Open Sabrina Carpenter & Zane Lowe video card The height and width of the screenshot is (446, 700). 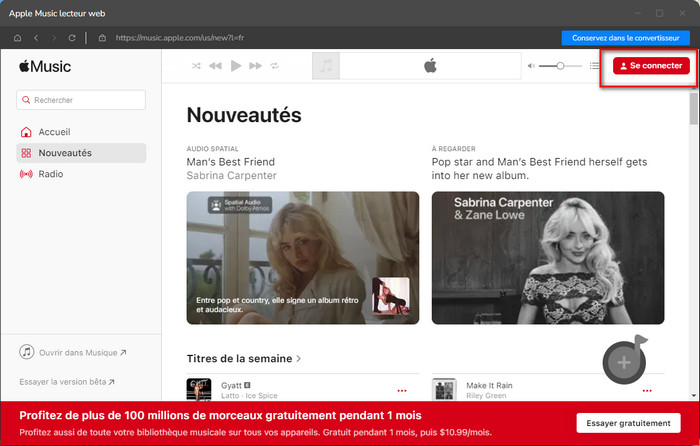pyautogui.click(x=548, y=258)
